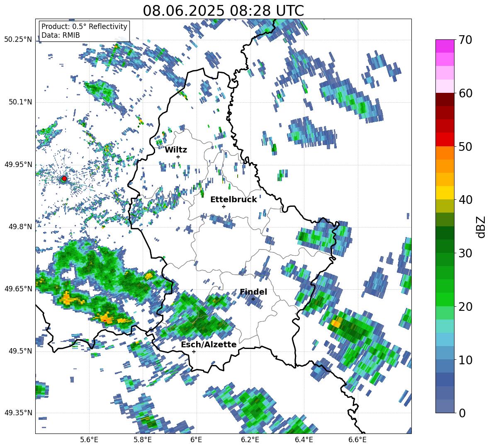Click the dBZ colorbar axis label

[481, 227]
